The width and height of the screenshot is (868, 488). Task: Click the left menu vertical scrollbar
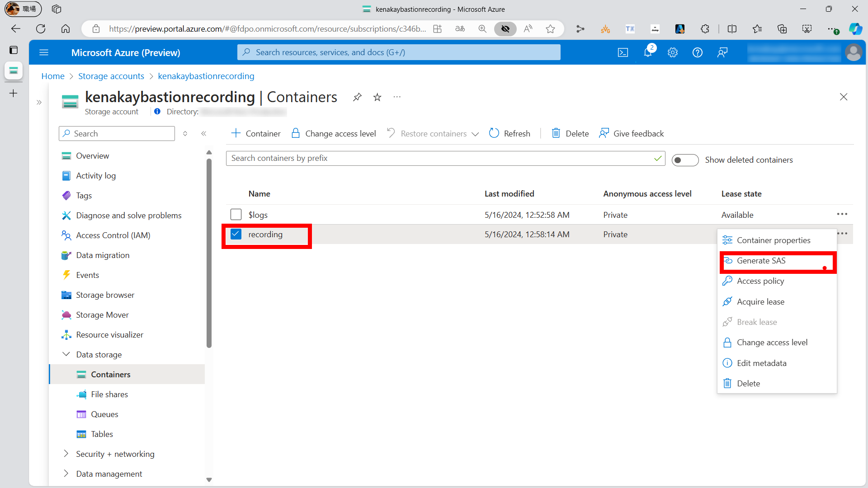point(209,253)
